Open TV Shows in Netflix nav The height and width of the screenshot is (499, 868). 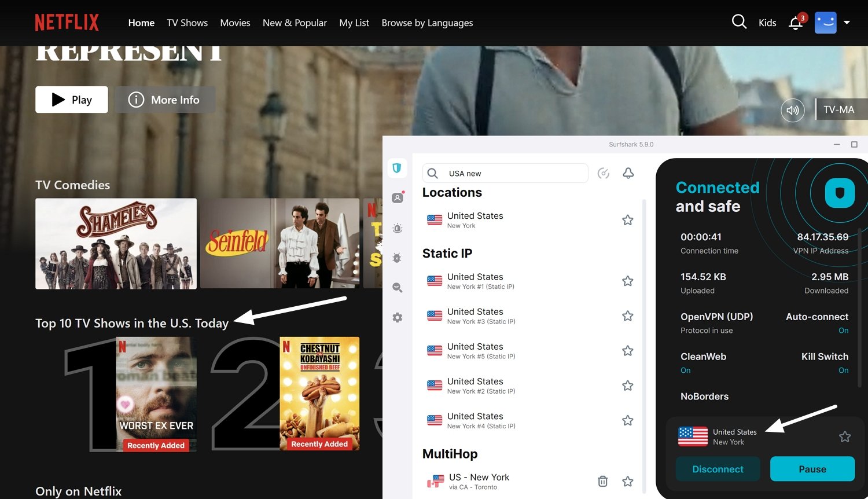click(x=187, y=23)
